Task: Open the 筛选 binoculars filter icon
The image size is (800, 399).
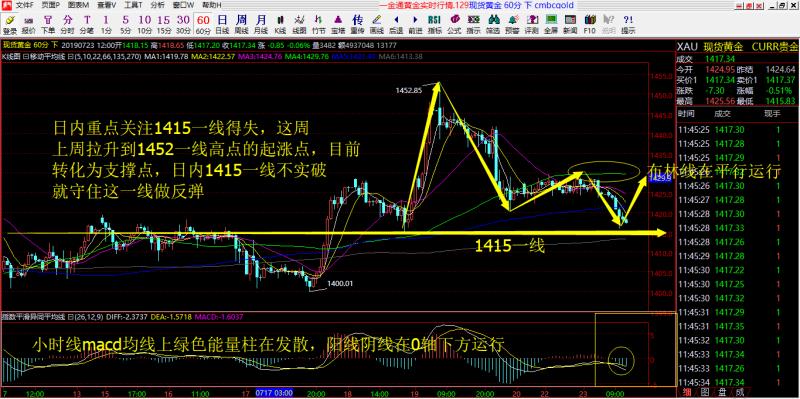Action: click(493, 24)
